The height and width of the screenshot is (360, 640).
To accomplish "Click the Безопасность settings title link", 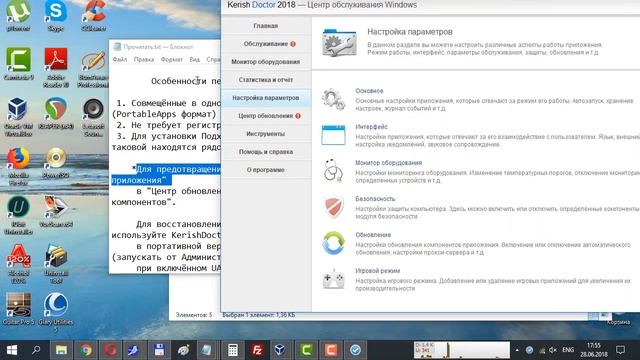I will [x=375, y=198].
